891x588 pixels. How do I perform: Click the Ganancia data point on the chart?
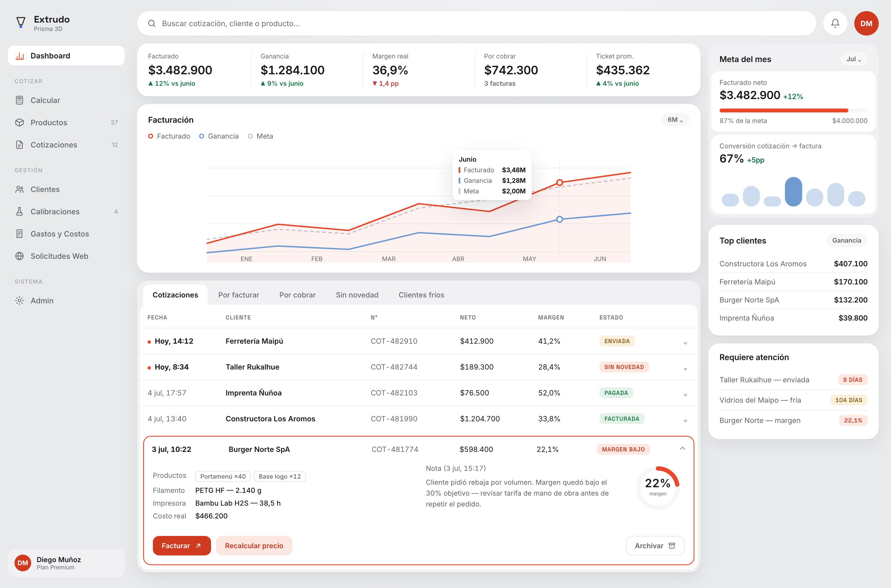coord(559,219)
